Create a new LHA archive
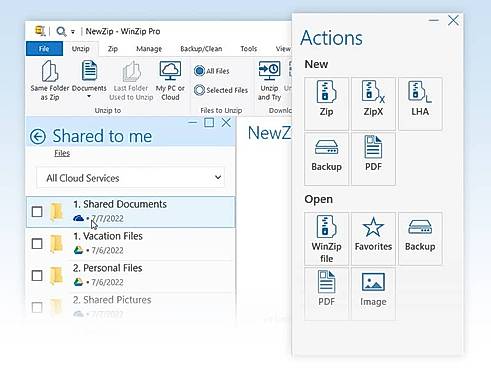This screenshot has height=368, width=491. (420, 104)
